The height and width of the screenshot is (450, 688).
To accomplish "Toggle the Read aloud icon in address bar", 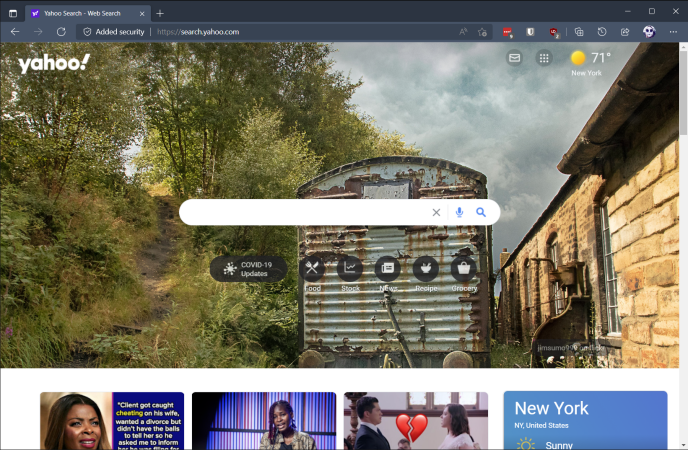I will click(x=463, y=32).
